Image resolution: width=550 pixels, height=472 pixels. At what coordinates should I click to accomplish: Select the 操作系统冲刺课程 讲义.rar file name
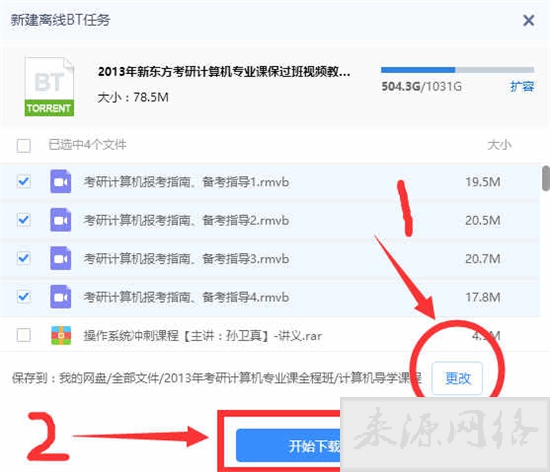pyautogui.click(x=202, y=336)
